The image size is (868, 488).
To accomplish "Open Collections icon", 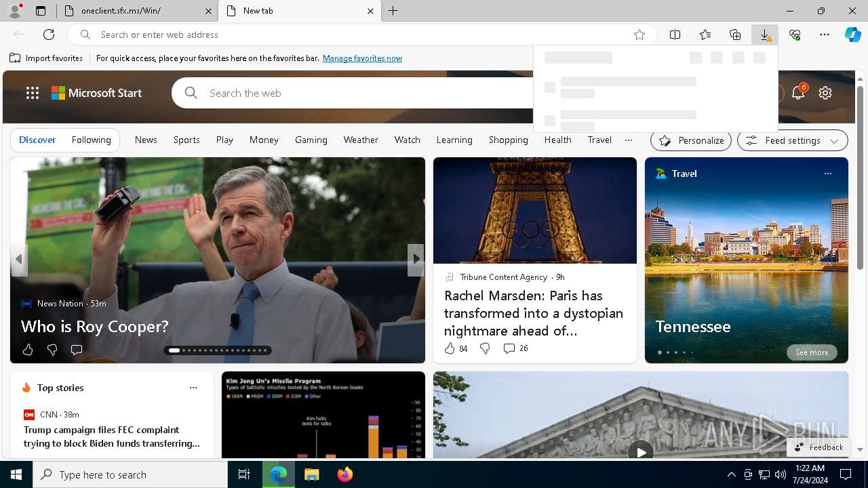I will (x=735, y=35).
